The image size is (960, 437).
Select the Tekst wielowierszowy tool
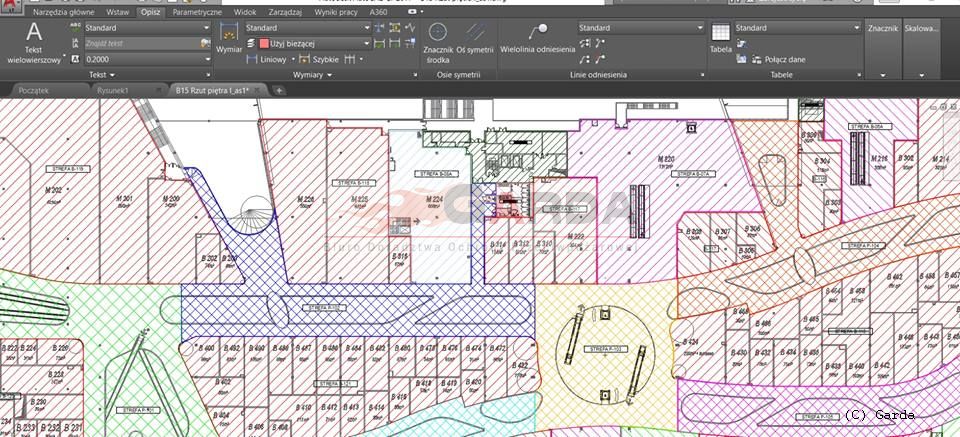pyautogui.click(x=34, y=43)
